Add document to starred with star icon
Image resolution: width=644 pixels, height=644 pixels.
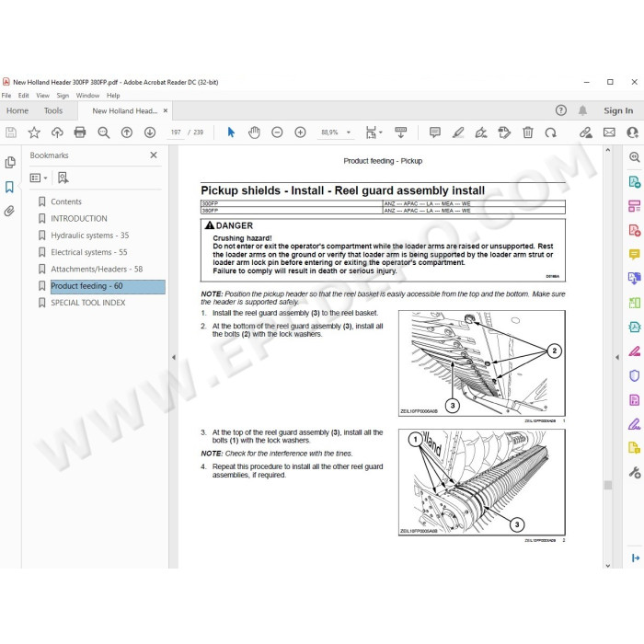[34, 132]
